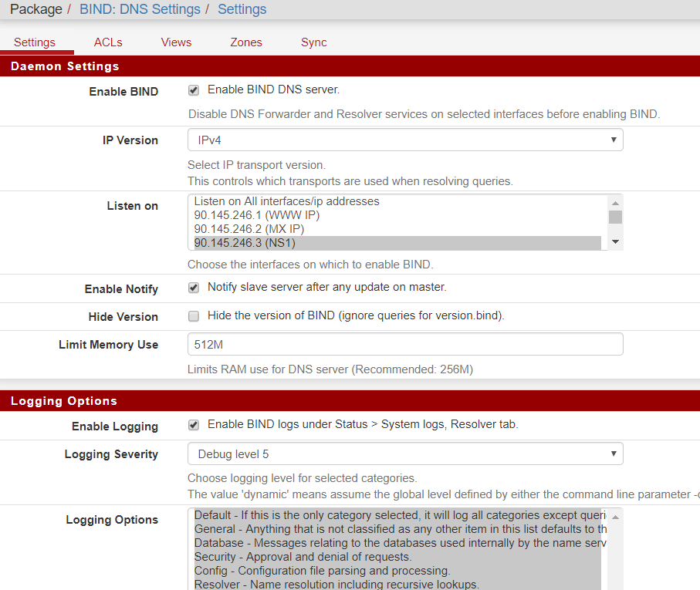Select the Resolver logging category option
Viewport: 700px width, 590px height.
coord(397,584)
